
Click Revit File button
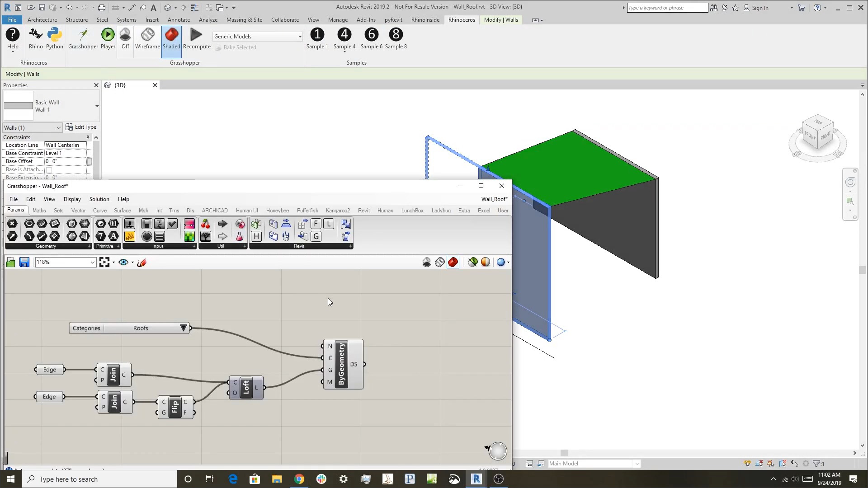pyautogui.click(x=12, y=20)
